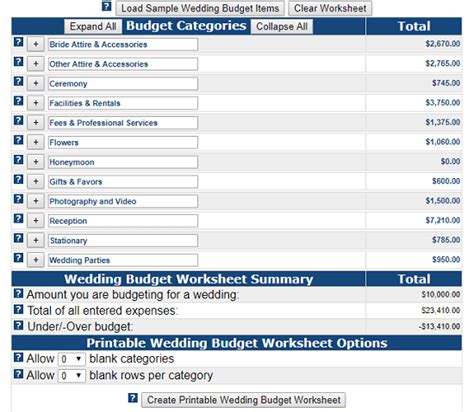
Task: Open help icon for Reception row
Action: point(19,219)
